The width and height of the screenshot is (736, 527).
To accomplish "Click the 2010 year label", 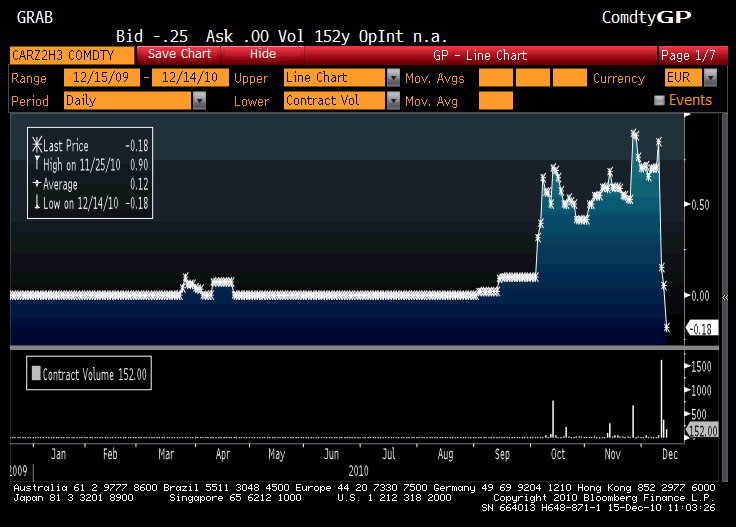I will coord(358,471).
